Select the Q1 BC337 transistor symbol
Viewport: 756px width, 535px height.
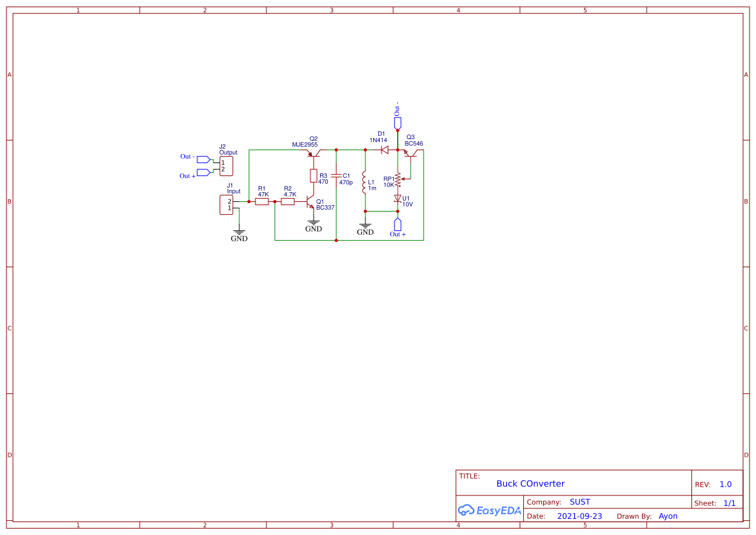pos(310,201)
